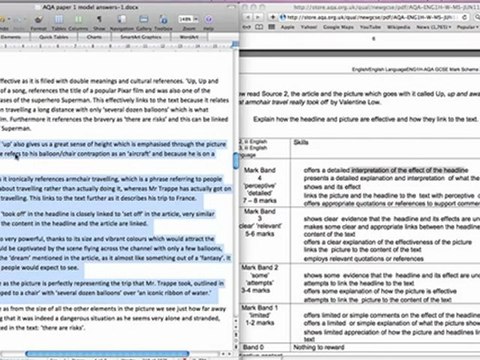
Task: Expand the Zoom dropdown arrow
Action: coord(196,20)
